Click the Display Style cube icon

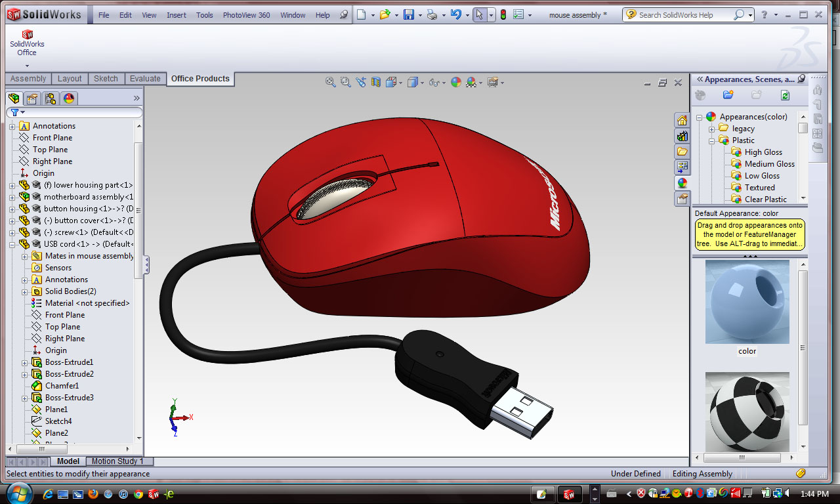[413, 82]
